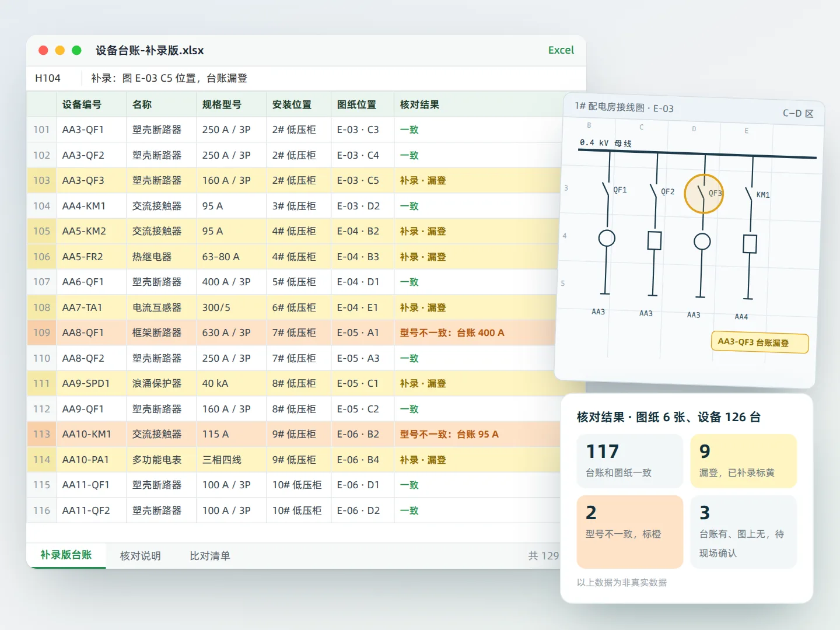Click the 共 129 count in status bar
Viewport: 840px width, 630px height.
(544, 556)
